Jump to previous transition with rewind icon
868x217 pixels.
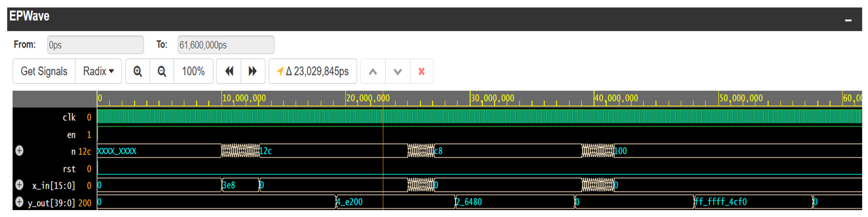pos(229,71)
